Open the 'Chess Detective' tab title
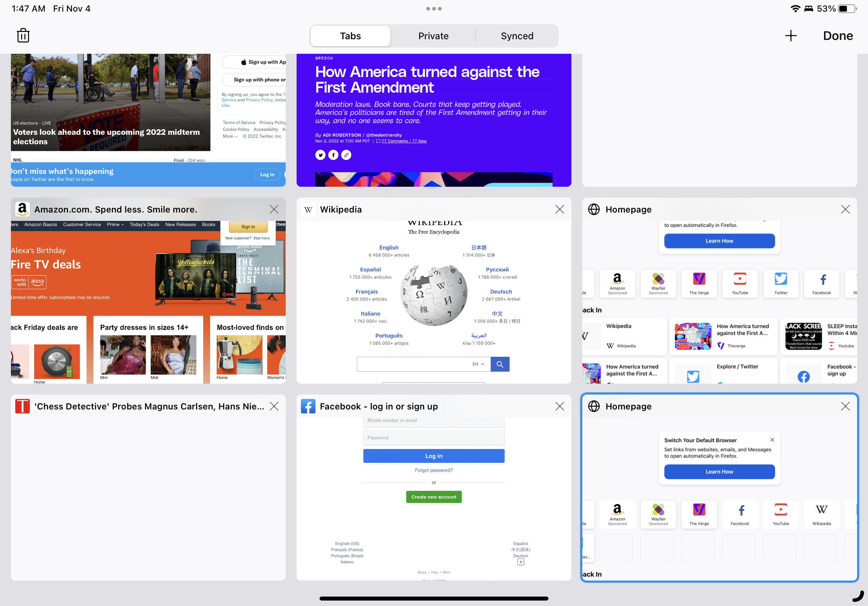Image resolution: width=868 pixels, height=606 pixels. click(149, 406)
